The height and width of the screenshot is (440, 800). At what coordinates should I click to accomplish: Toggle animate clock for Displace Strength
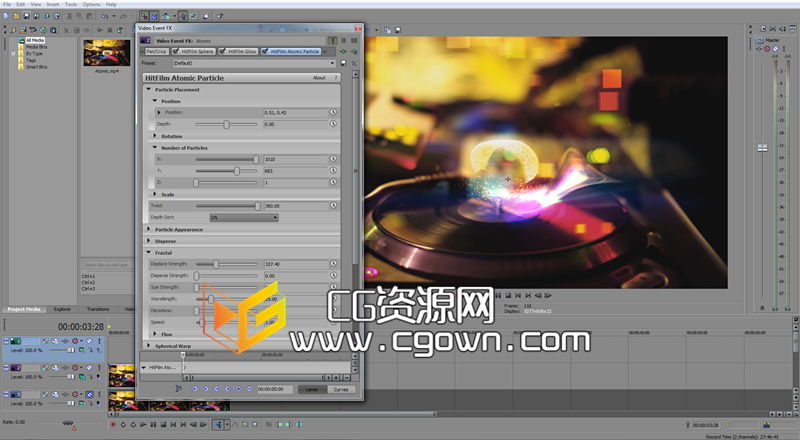click(333, 264)
